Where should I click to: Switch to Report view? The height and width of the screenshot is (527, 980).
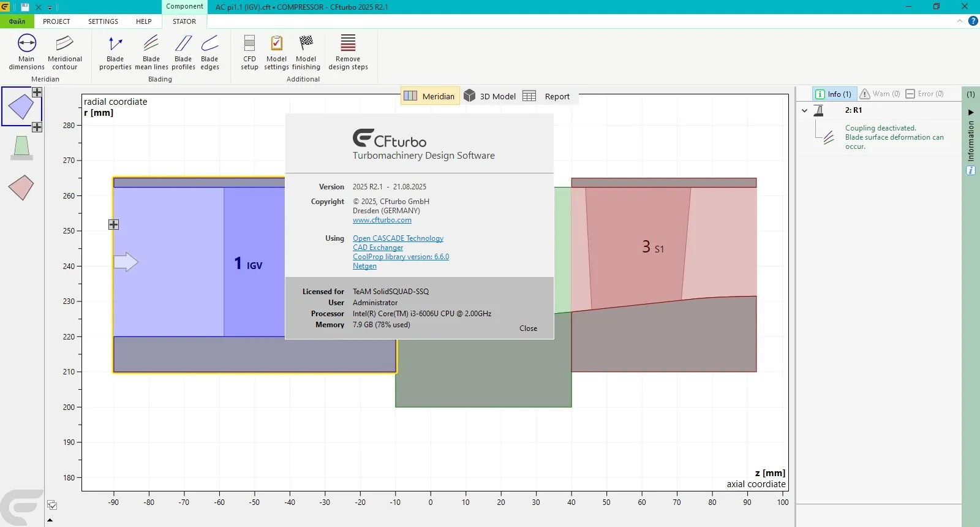point(546,96)
